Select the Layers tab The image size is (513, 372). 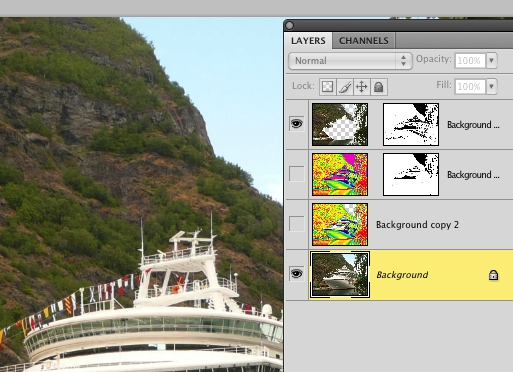pos(308,41)
